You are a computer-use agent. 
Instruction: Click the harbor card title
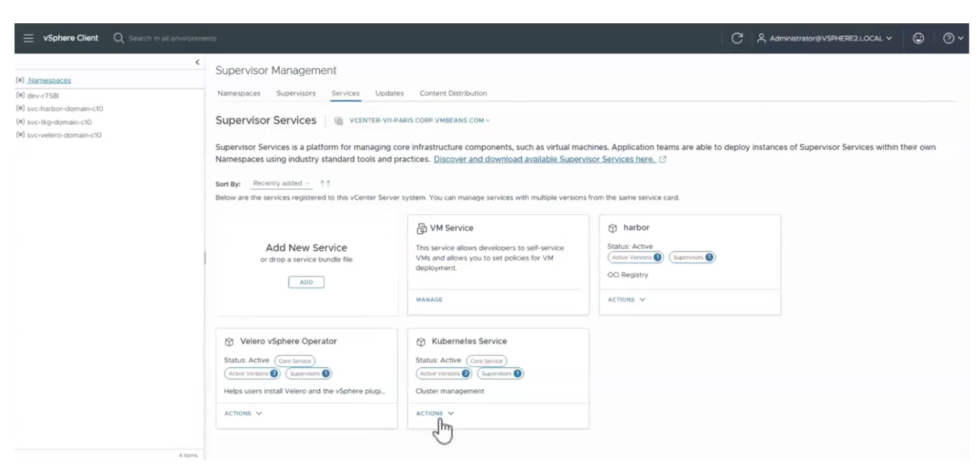pyautogui.click(x=637, y=228)
